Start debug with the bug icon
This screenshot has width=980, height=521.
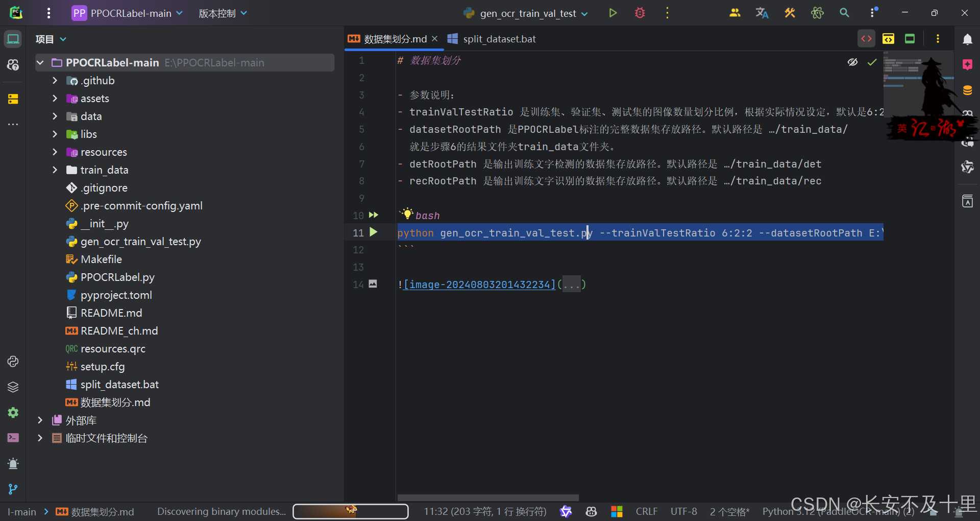click(640, 13)
